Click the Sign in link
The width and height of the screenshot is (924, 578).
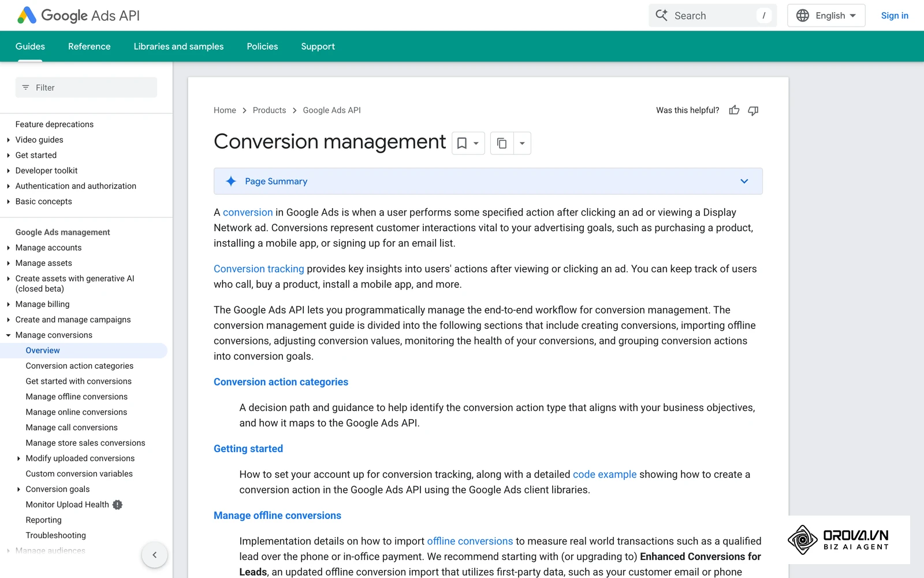coord(895,16)
